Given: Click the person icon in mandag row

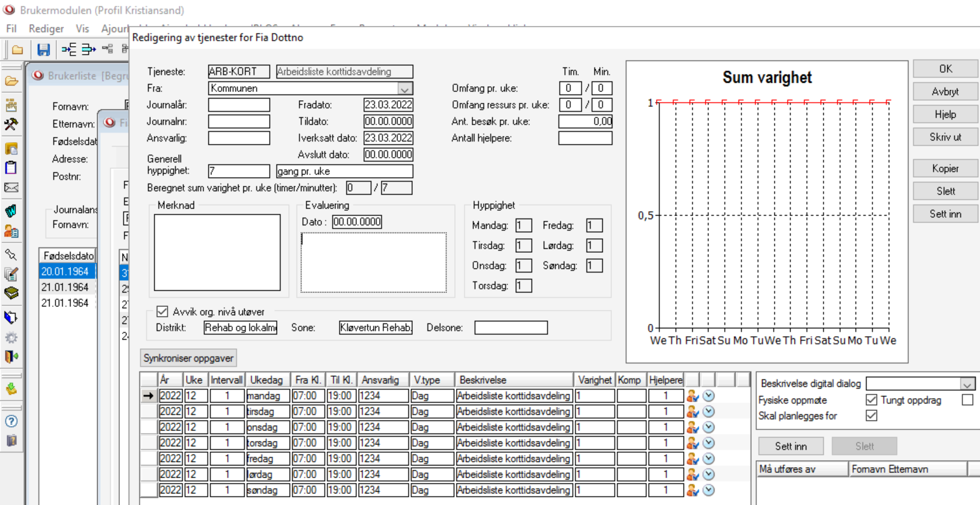Looking at the screenshot, I should point(692,396).
